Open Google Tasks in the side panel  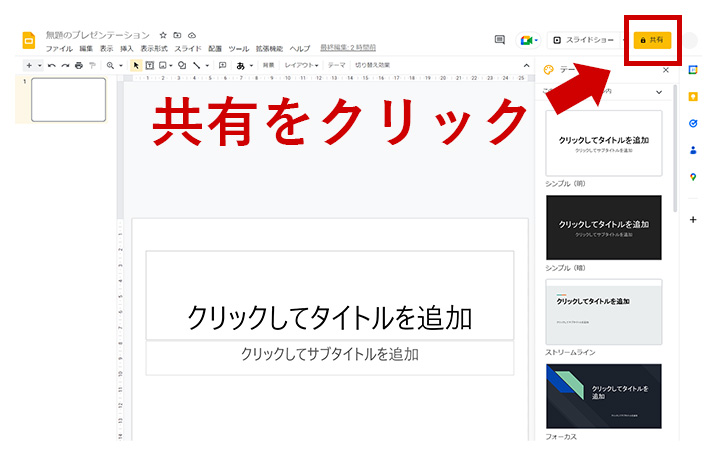coord(693,123)
